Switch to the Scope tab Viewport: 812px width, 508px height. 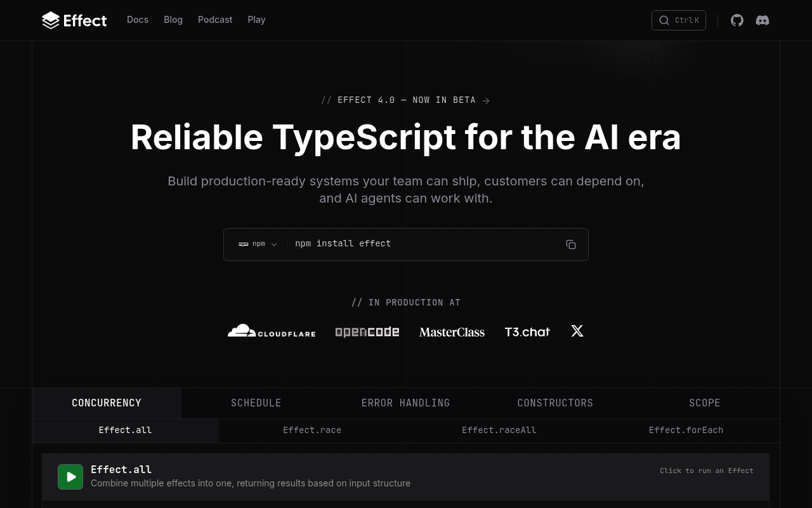pos(705,403)
